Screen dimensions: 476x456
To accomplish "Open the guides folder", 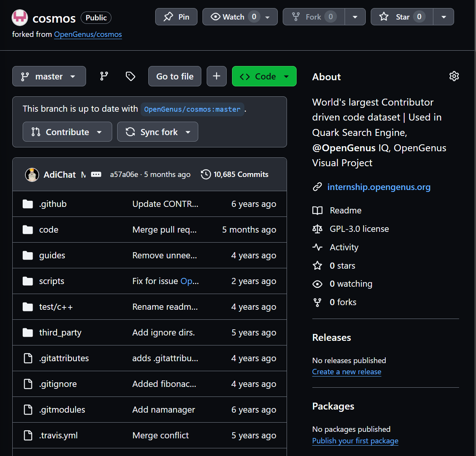I will 52,255.
